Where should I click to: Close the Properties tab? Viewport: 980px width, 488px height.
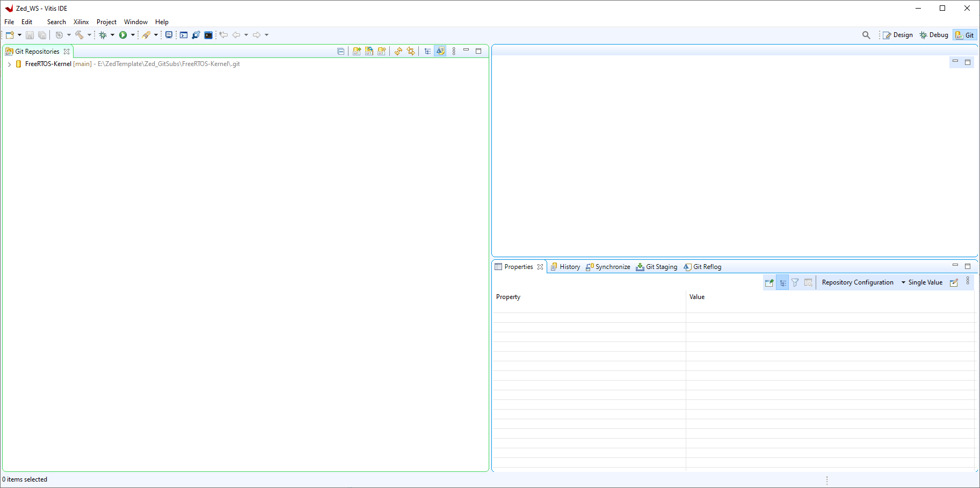(540, 267)
